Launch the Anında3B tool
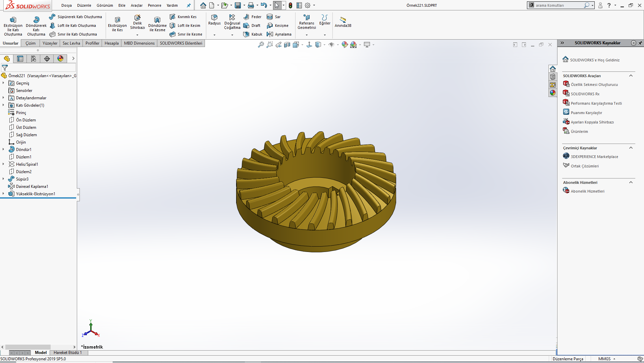The height and width of the screenshot is (363, 644). point(343,22)
